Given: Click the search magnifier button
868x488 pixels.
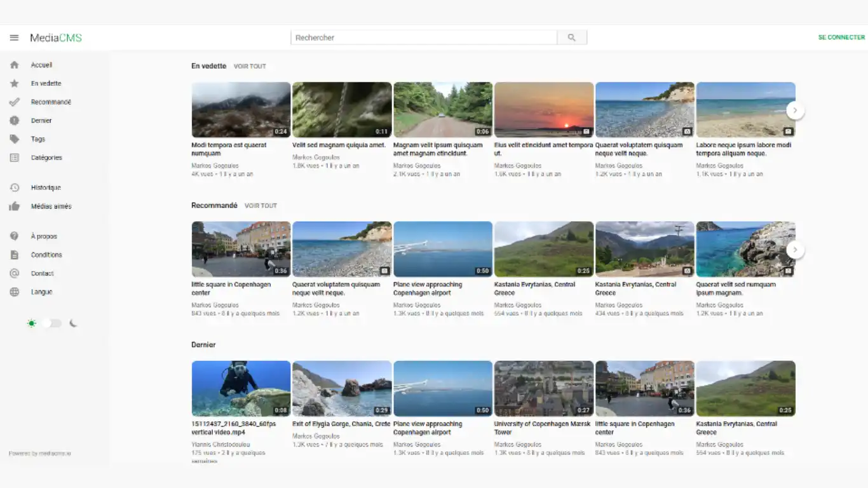Looking at the screenshot, I should (571, 37).
